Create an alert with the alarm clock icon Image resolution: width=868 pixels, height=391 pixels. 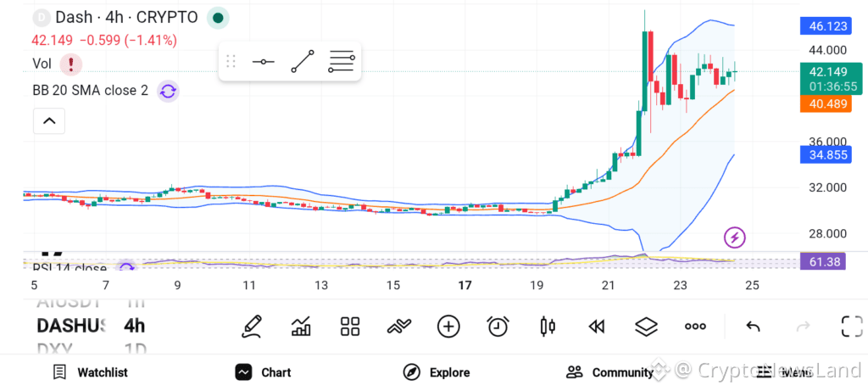pyautogui.click(x=498, y=327)
